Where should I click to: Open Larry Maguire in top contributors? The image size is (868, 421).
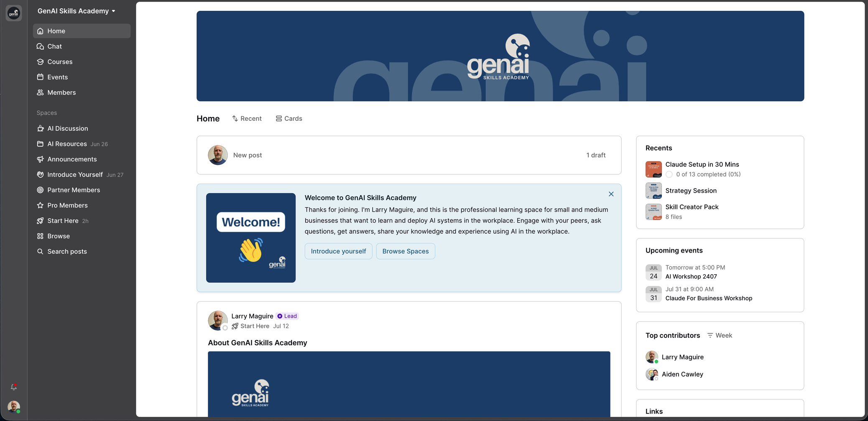pos(682,357)
